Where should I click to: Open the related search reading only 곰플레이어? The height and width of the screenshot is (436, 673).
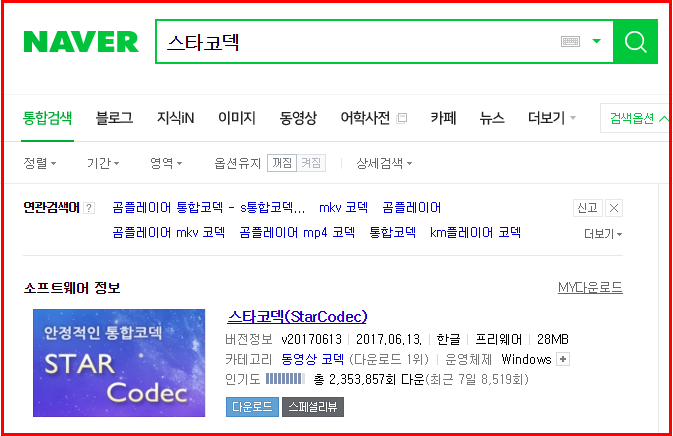coord(412,208)
